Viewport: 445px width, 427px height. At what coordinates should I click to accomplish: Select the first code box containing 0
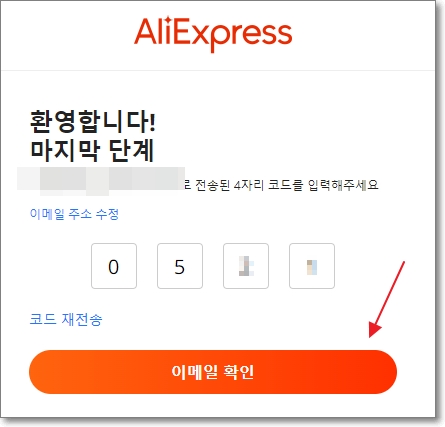pyautogui.click(x=114, y=266)
